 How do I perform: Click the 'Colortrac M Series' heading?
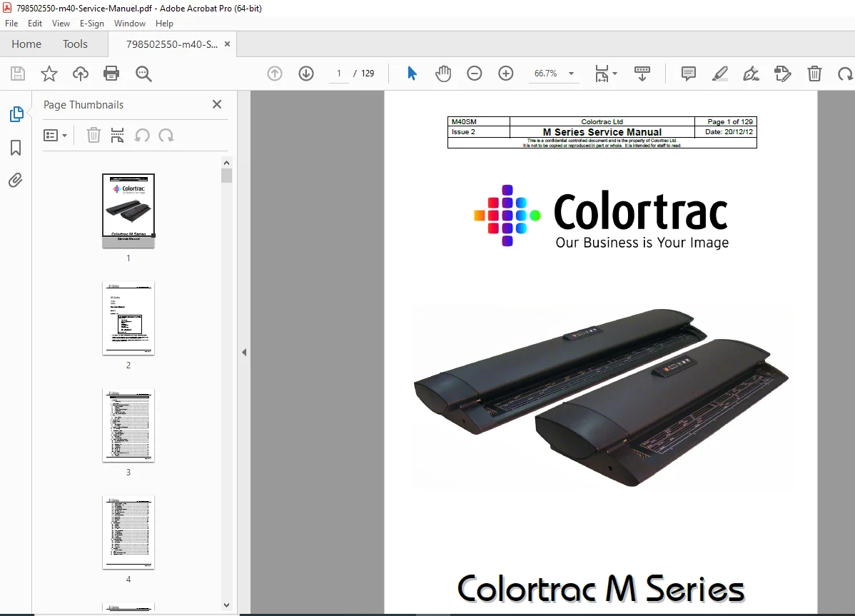(601, 590)
